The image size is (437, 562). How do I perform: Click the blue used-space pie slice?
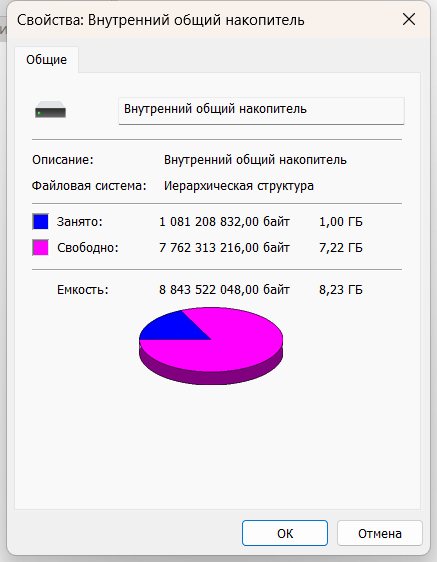[x=168, y=328]
